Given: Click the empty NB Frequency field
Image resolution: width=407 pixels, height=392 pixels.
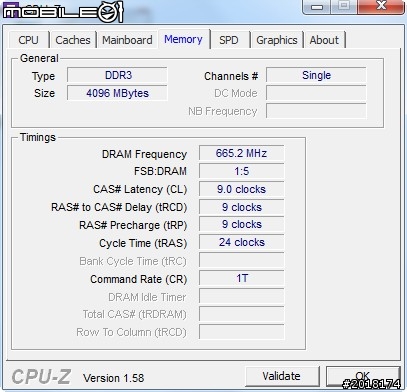Looking at the screenshot, I should pos(316,111).
